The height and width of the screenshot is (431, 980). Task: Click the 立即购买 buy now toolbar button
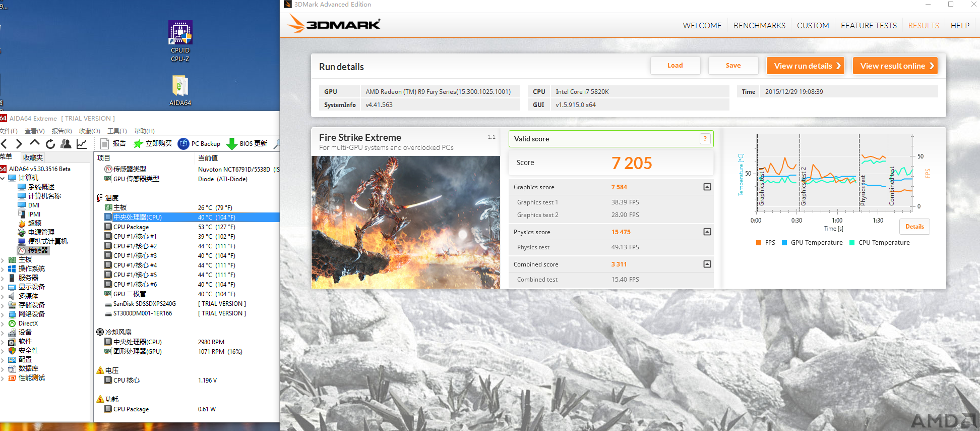[x=153, y=144]
